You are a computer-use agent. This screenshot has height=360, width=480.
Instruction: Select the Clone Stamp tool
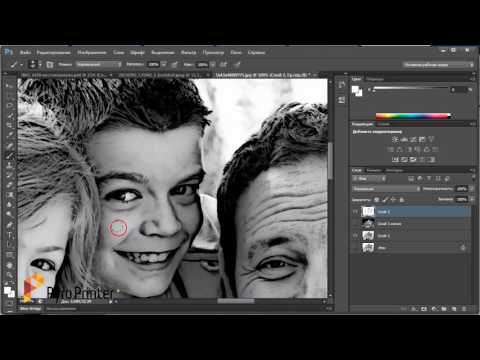pos(9,165)
